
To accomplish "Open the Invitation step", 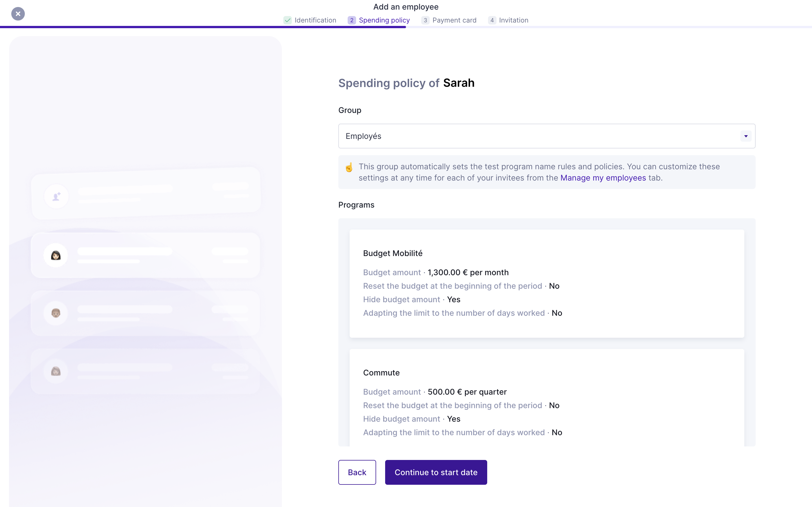I will pos(513,20).
